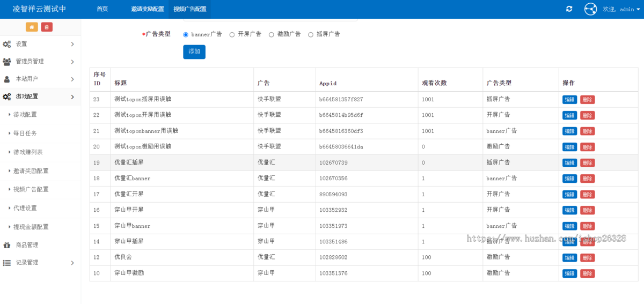
Task: Delete row 10 穿山甲激励
Action: [587, 273]
